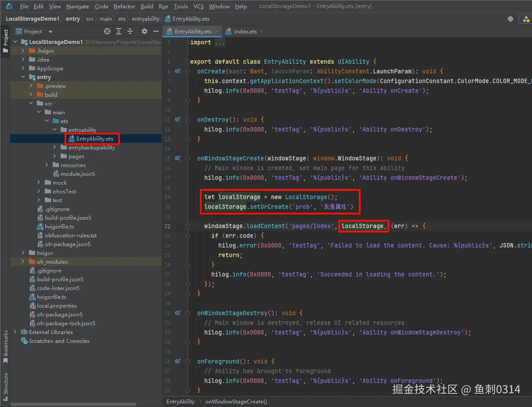Click the override gutter icon beside onWindowStageCreate
Image resolution: width=532 pixels, height=407 pixels.
(x=177, y=158)
